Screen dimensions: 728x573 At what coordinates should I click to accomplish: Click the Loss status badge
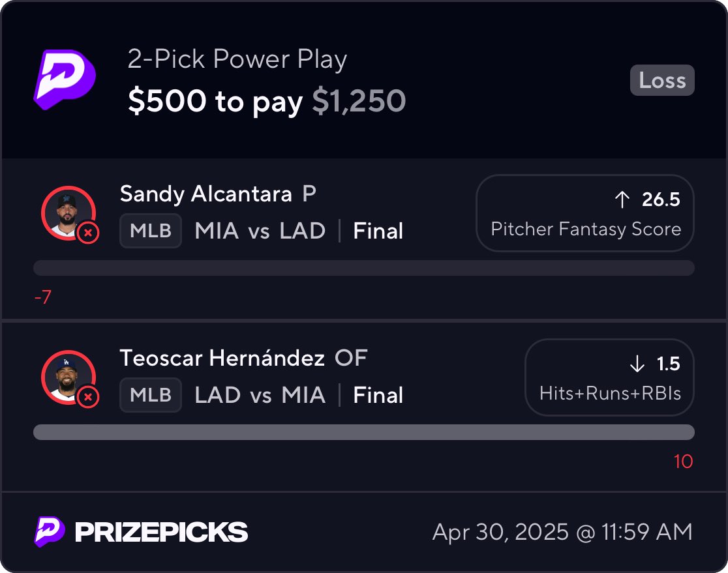click(662, 81)
